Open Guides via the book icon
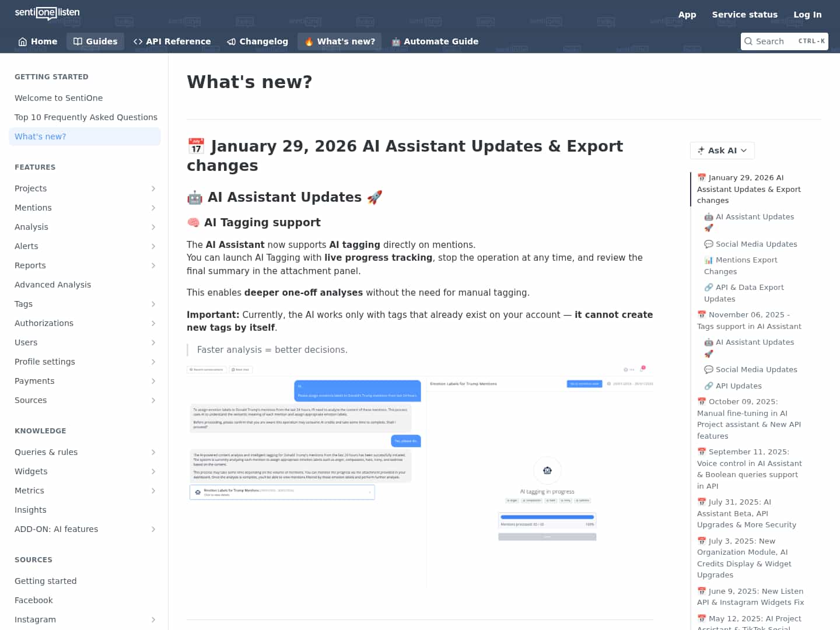 click(x=78, y=41)
